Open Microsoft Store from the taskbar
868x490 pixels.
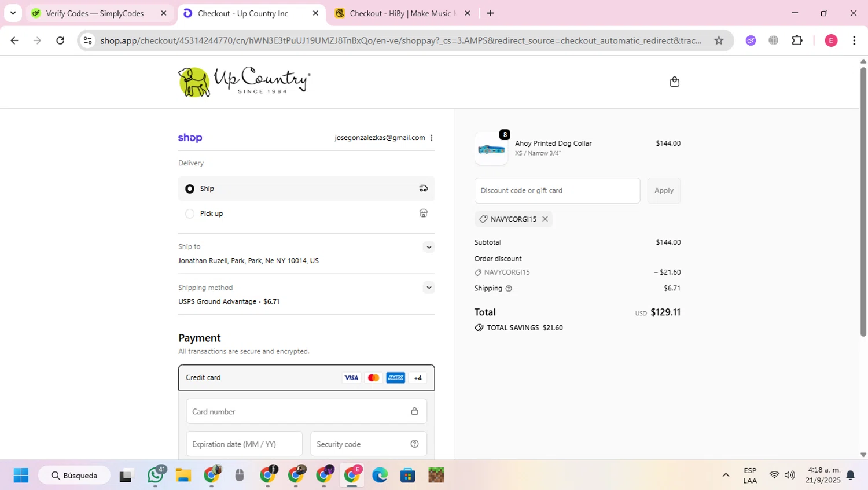point(408,476)
